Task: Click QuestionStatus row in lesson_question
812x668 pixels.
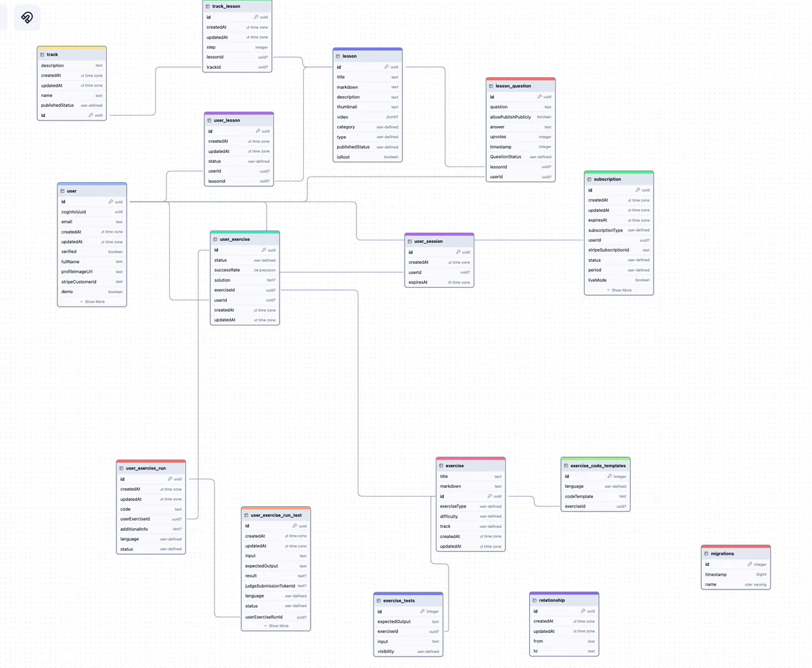Action: (x=520, y=156)
